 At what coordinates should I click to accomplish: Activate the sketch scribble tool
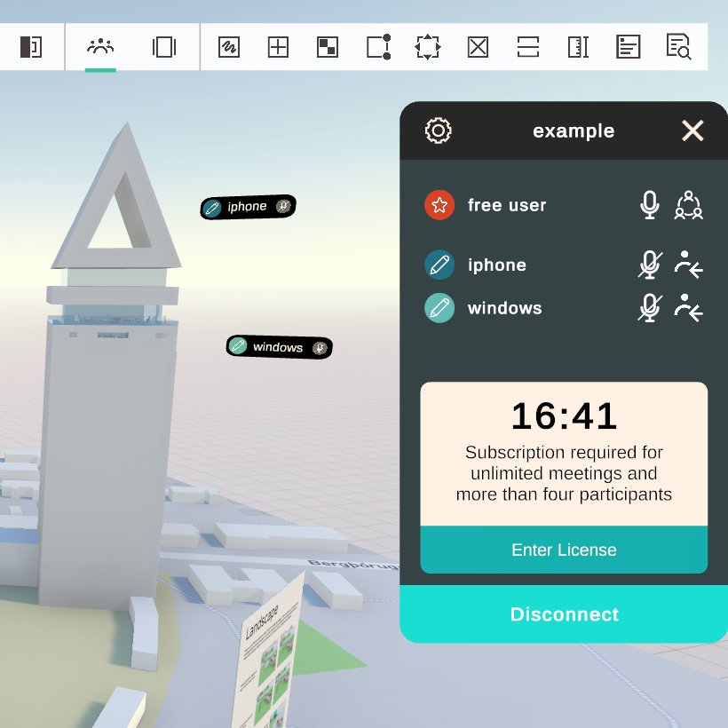(x=229, y=47)
